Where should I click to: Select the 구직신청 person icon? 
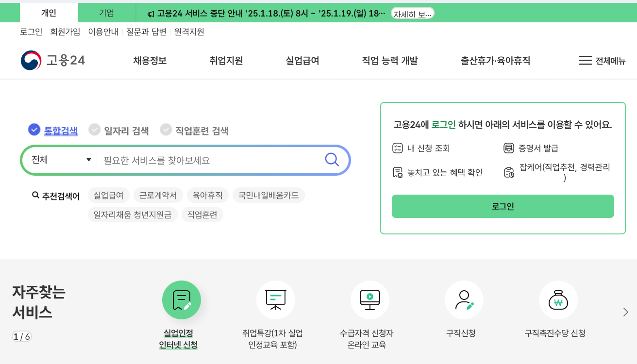tap(464, 300)
